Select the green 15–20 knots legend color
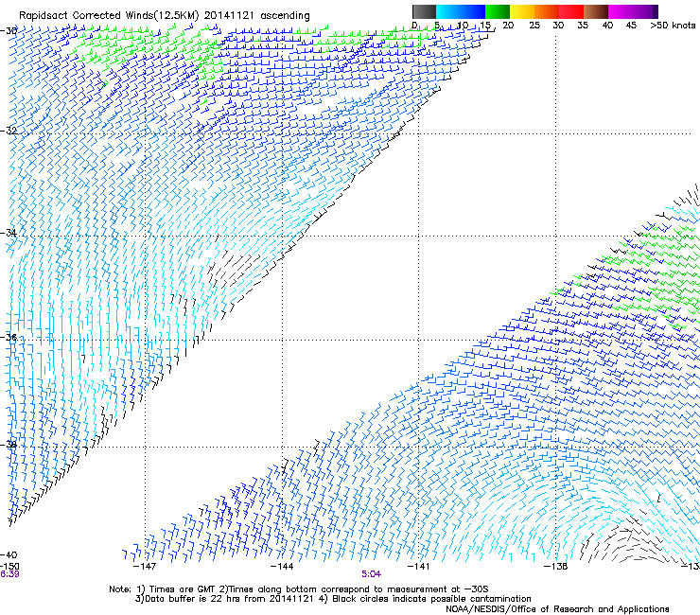700x615 pixels. (x=498, y=11)
